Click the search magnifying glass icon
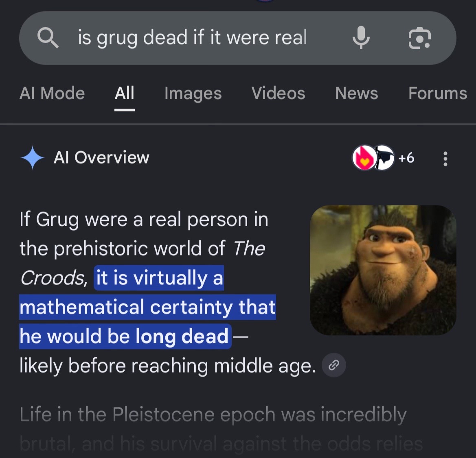 48,37
